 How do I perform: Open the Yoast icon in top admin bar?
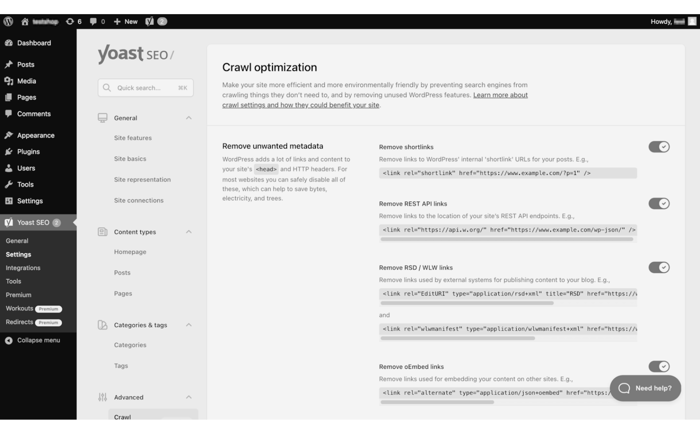pyautogui.click(x=150, y=21)
